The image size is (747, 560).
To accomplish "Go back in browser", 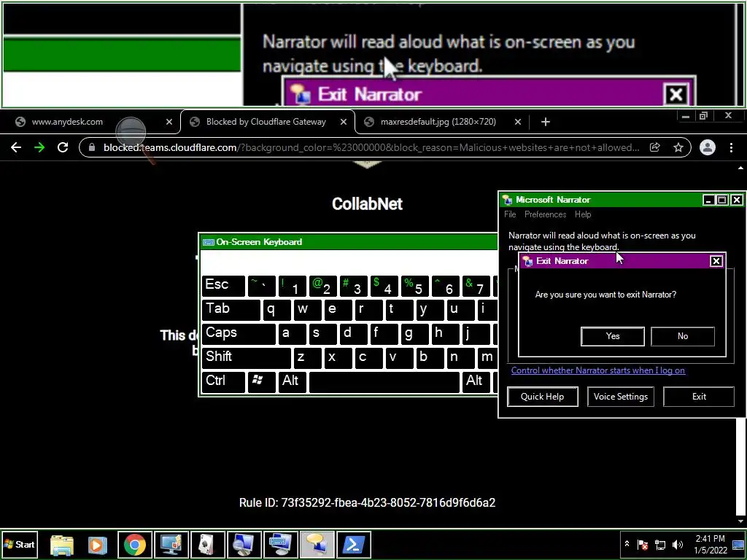I will (16, 147).
